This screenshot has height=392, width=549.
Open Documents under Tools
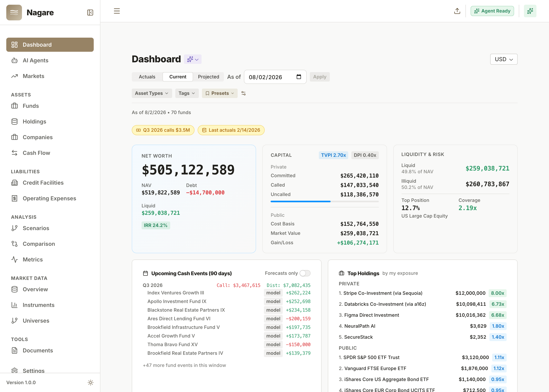(50, 350)
